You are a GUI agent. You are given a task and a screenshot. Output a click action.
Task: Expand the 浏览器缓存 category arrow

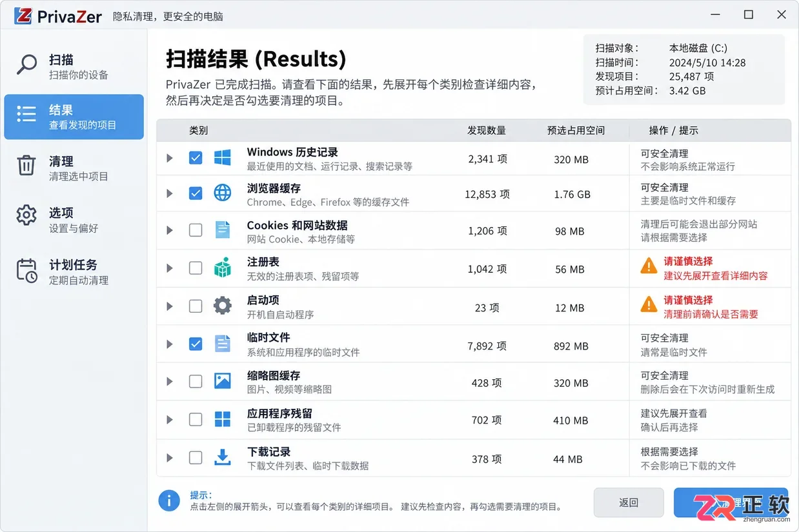tap(170, 193)
